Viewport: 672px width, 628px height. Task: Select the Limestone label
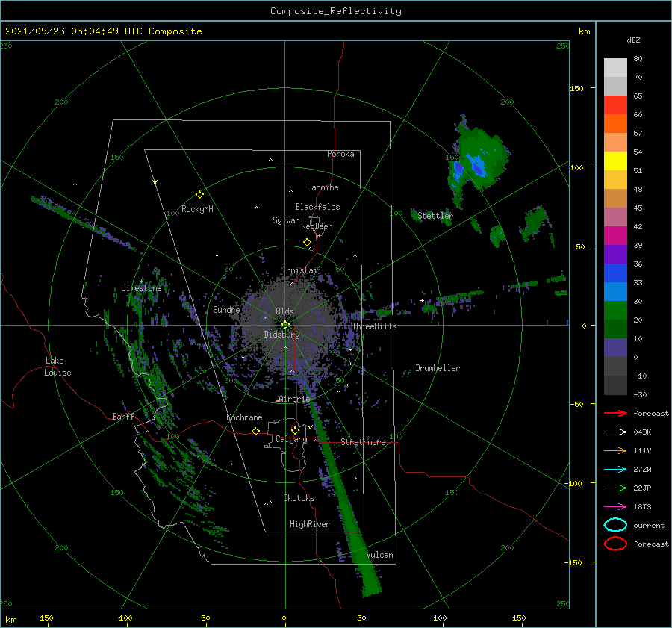141,288
